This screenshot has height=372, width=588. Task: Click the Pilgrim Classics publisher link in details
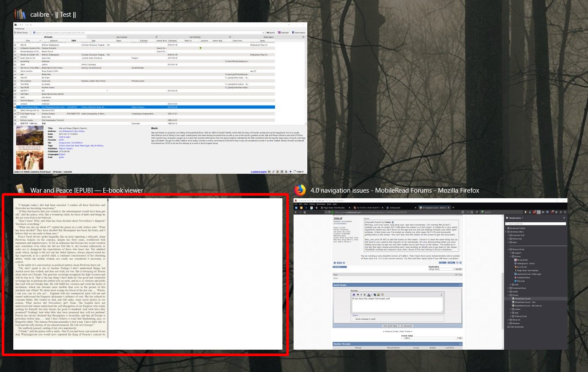66,148
